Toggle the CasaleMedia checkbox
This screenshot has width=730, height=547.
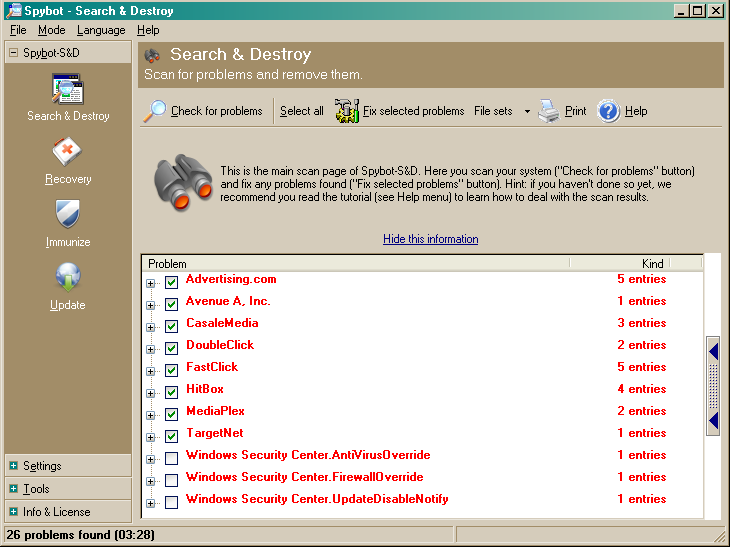coord(171,326)
